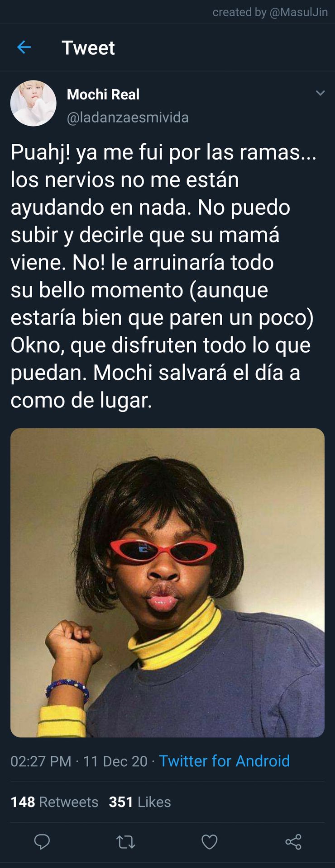The width and height of the screenshot is (335, 868).
Task: Open the reply speech bubble icon
Action: click(42, 842)
